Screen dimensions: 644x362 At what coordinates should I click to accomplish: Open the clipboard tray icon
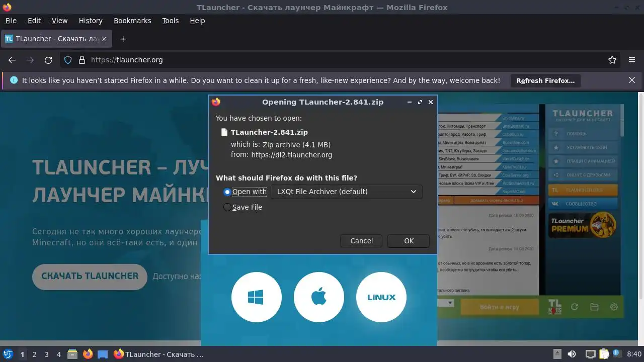coord(604,354)
